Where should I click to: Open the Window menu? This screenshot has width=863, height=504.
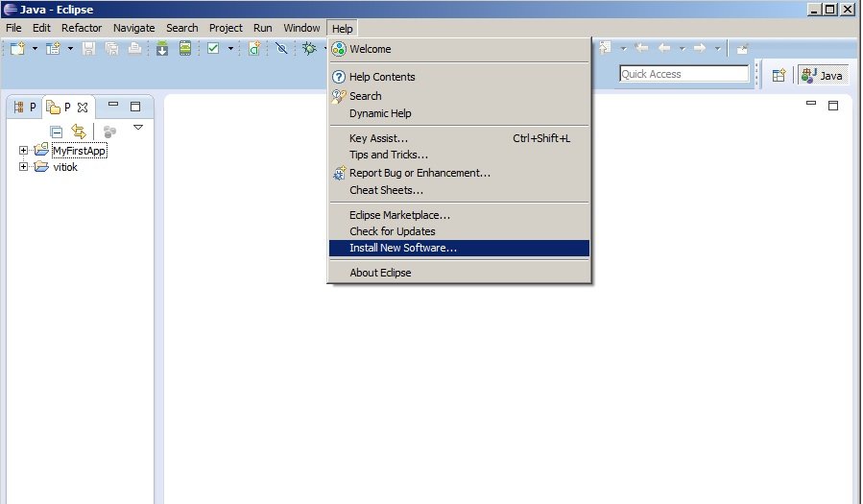click(301, 28)
